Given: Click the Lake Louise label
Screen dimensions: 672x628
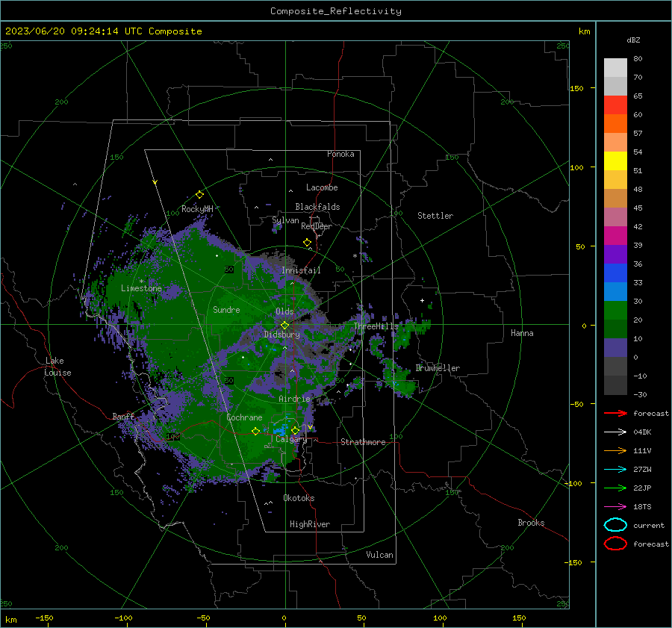Looking at the screenshot, I should pos(57,367).
